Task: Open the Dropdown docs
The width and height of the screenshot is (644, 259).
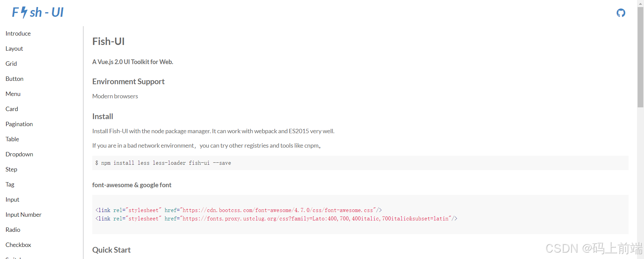Action: (x=19, y=154)
